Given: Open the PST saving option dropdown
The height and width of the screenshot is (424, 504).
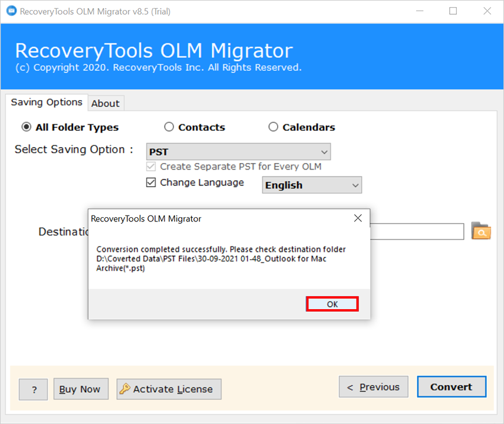Looking at the screenshot, I should click(x=238, y=151).
